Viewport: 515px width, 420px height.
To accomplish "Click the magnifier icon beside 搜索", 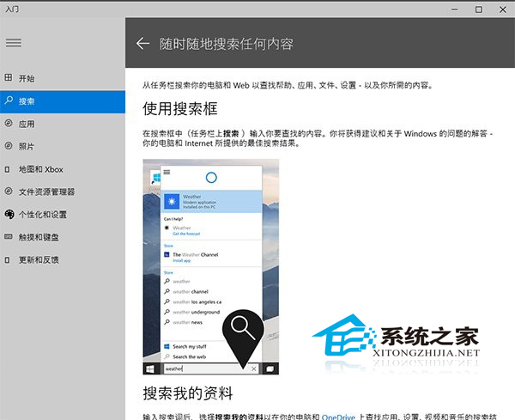I will click(9, 100).
